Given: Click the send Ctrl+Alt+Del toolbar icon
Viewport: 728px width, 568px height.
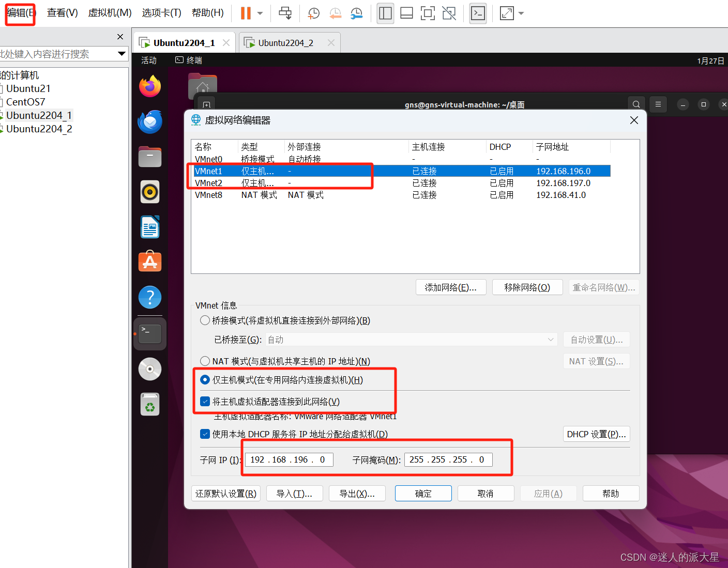Looking at the screenshot, I should click(x=285, y=13).
